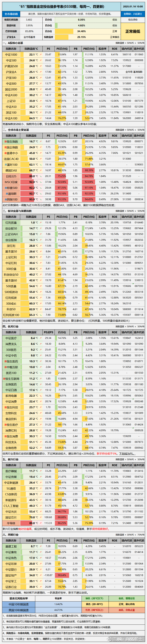The width and height of the screenshot is (147, 644).
Task: Click 96.77% PE percentile of 中证光伏
Action: [x=62, y=511]
